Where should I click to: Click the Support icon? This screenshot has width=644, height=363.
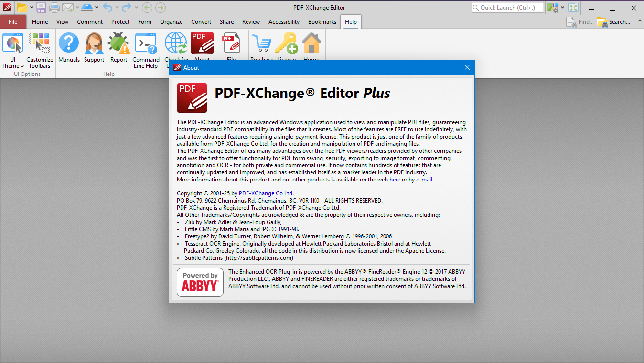94,48
